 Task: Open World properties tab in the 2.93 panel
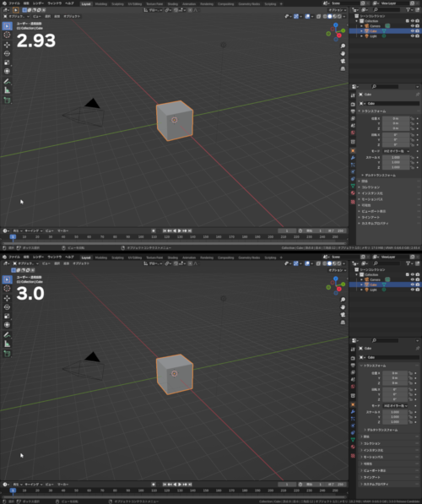(x=353, y=133)
